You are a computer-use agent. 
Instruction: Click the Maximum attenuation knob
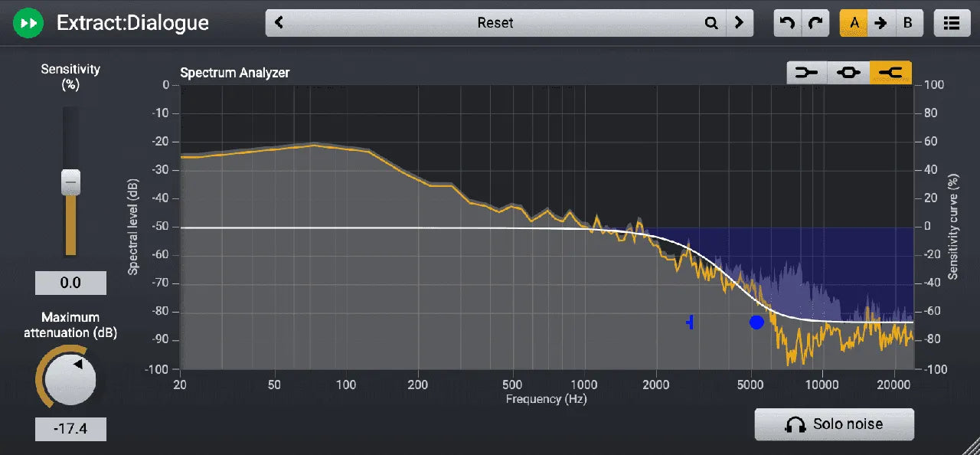click(x=70, y=378)
